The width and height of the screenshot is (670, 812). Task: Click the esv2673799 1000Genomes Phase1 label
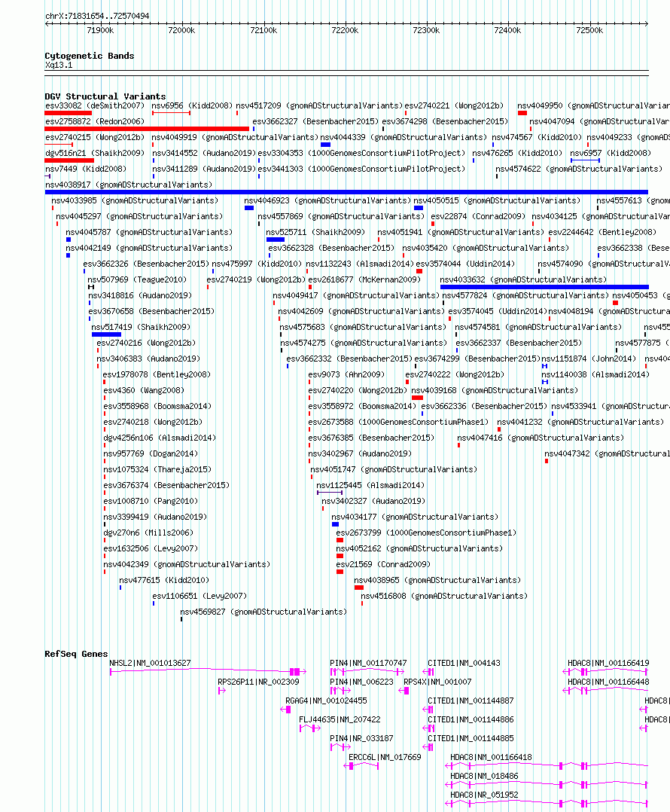click(x=426, y=533)
